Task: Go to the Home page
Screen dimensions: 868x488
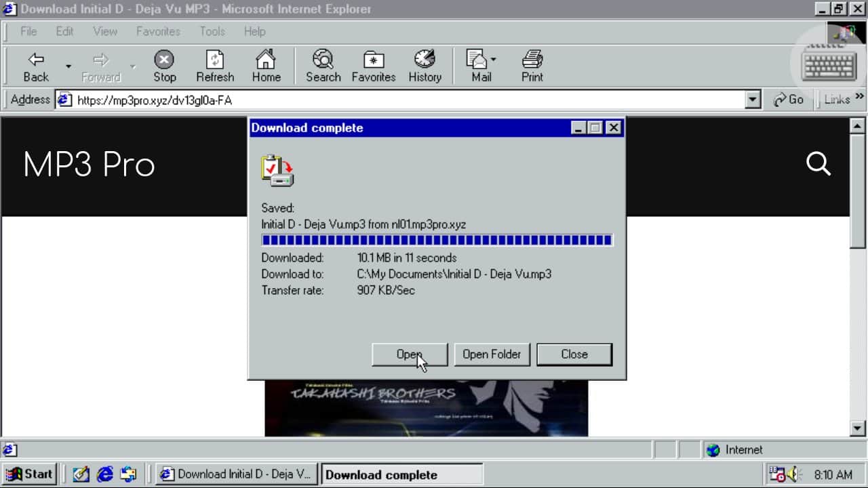Action: point(266,66)
